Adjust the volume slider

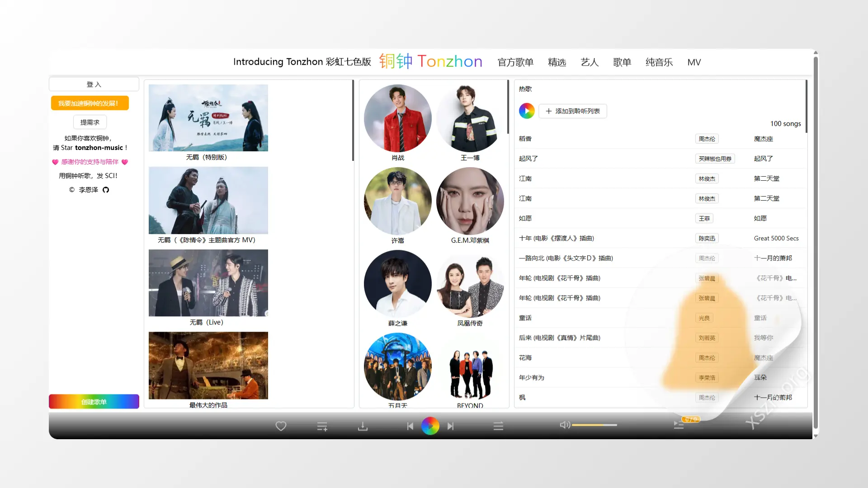594,425
